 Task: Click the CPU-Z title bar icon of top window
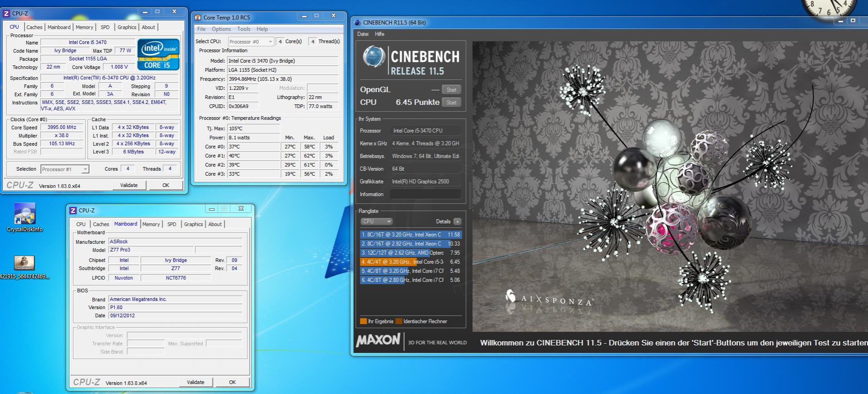6,14
